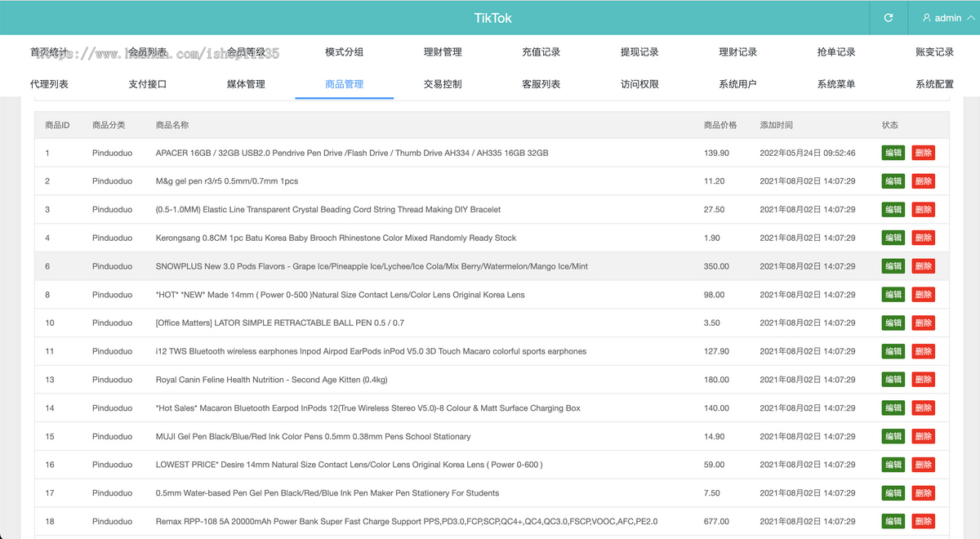Go to 系统菜单 tab

(836, 83)
